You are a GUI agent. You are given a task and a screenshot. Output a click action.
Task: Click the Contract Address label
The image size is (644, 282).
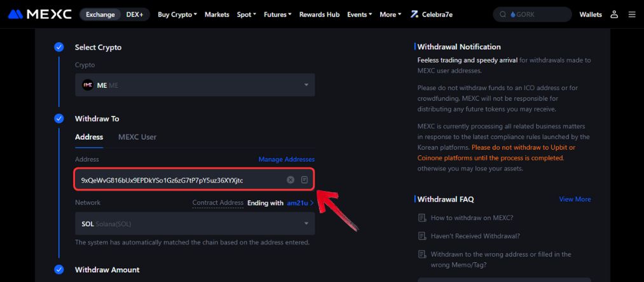coord(218,202)
